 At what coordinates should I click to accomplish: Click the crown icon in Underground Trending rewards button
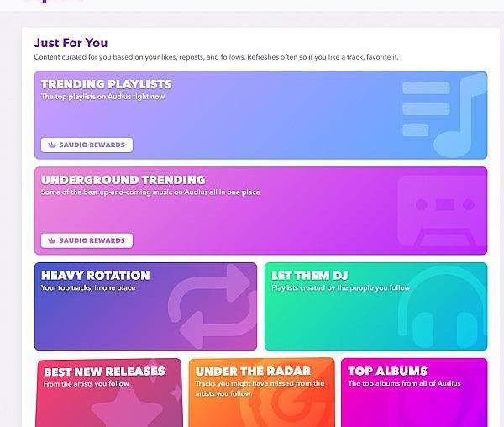(x=52, y=240)
